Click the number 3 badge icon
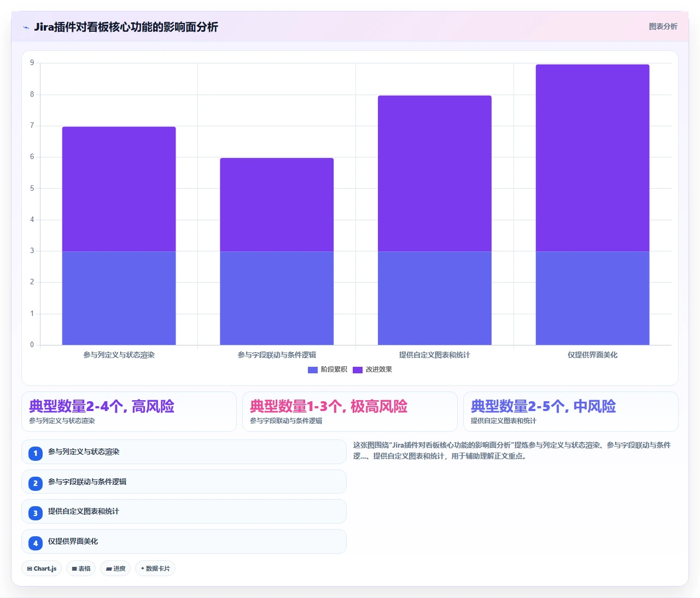The height and width of the screenshot is (598, 700). click(x=36, y=513)
